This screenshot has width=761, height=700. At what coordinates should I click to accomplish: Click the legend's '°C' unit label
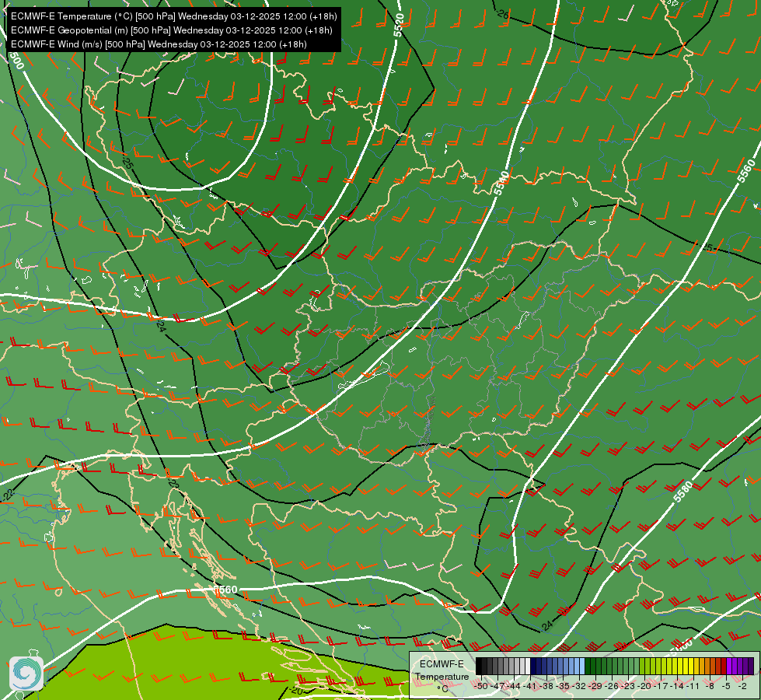tap(442, 689)
